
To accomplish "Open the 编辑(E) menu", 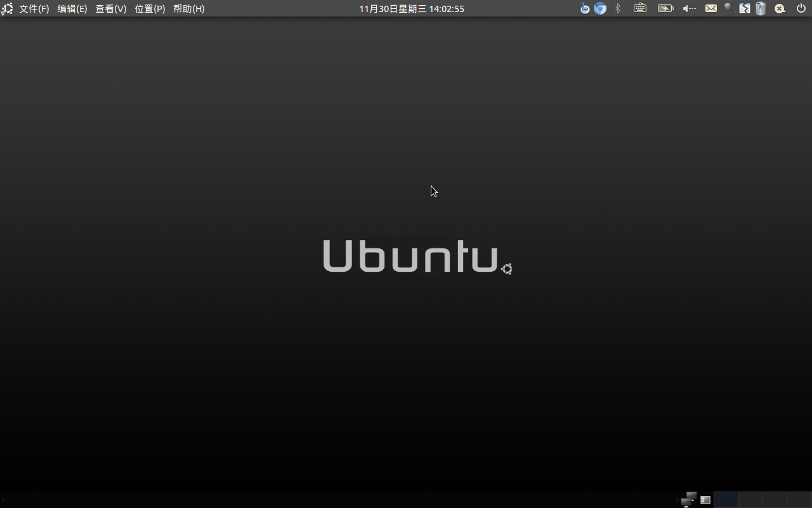I will click(x=72, y=9).
